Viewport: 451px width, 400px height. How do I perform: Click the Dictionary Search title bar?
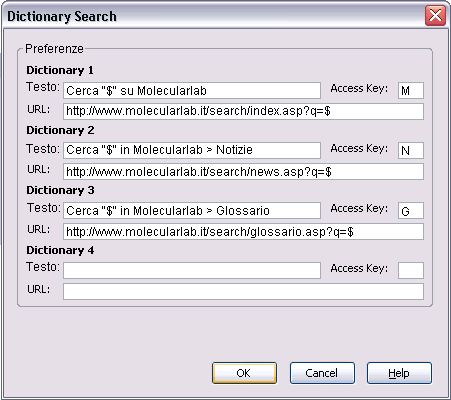(x=213, y=16)
